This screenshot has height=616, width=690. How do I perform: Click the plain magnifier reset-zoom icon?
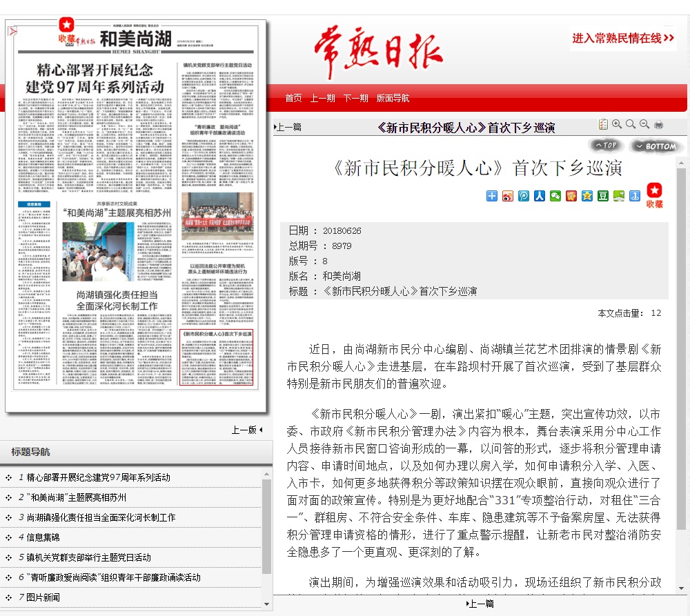pyautogui.click(x=631, y=125)
